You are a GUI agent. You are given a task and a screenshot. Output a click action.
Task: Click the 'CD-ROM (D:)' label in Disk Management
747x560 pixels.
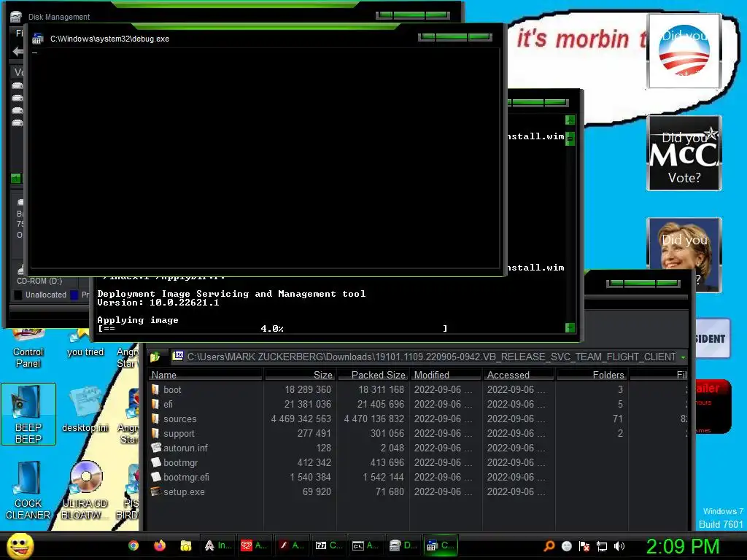point(39,281)
